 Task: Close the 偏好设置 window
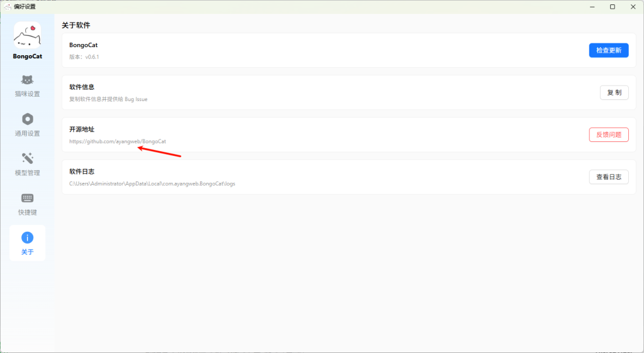633,6
